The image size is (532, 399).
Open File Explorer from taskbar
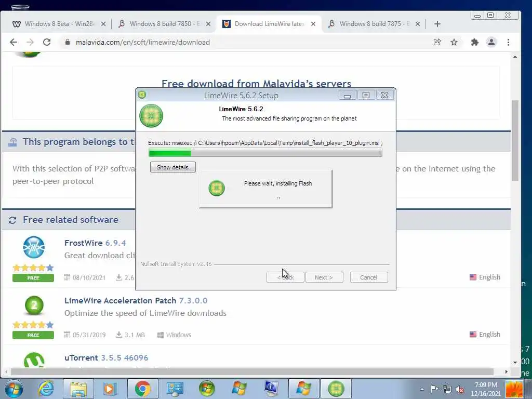point(78,389)
